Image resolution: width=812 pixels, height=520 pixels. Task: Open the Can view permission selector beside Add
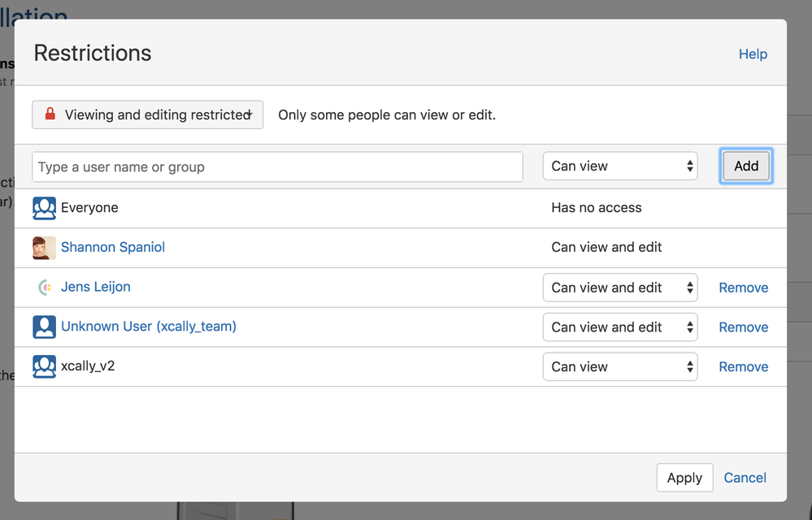pyautogui.click(x=620, y=166)
